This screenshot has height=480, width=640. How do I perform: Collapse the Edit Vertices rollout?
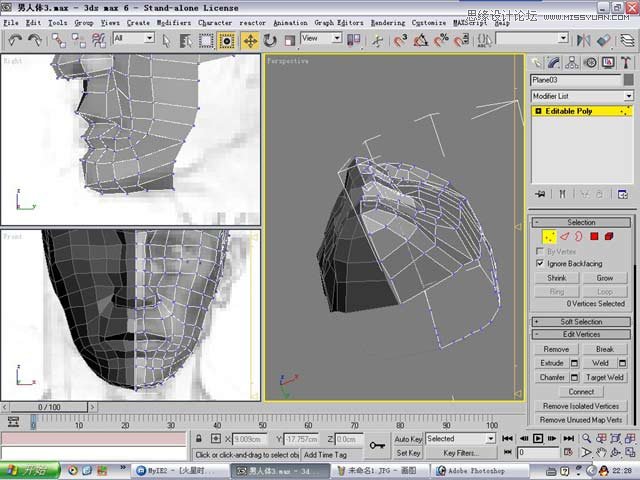click(x=581, y=334)
